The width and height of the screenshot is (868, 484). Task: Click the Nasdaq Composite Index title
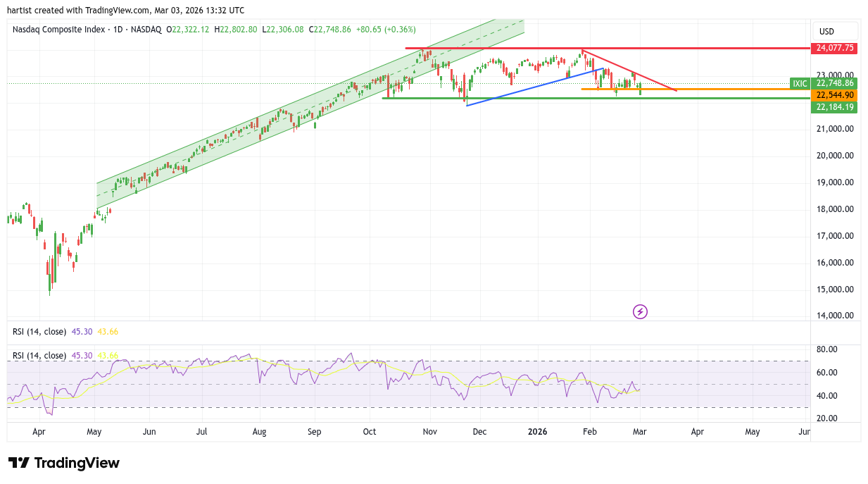point(59,30)
